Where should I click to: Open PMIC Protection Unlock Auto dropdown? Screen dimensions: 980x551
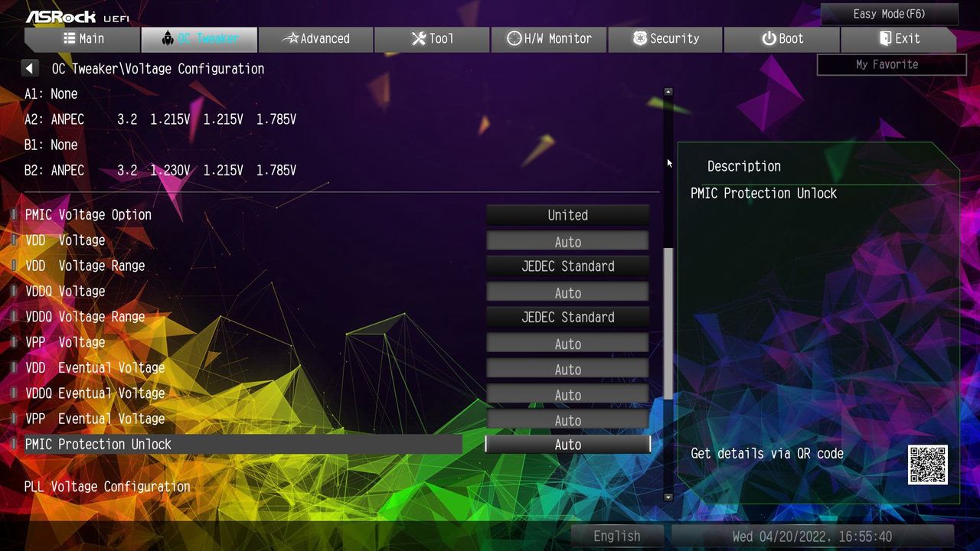(x=568, y=445)
